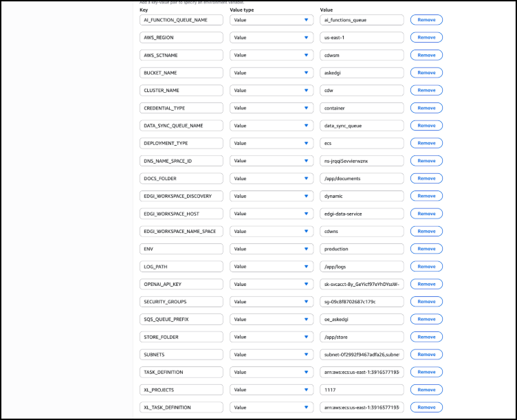Remove the SUBNETS environment variable
517x420 pixels.
pyautogui.click(x=426, y=355)
